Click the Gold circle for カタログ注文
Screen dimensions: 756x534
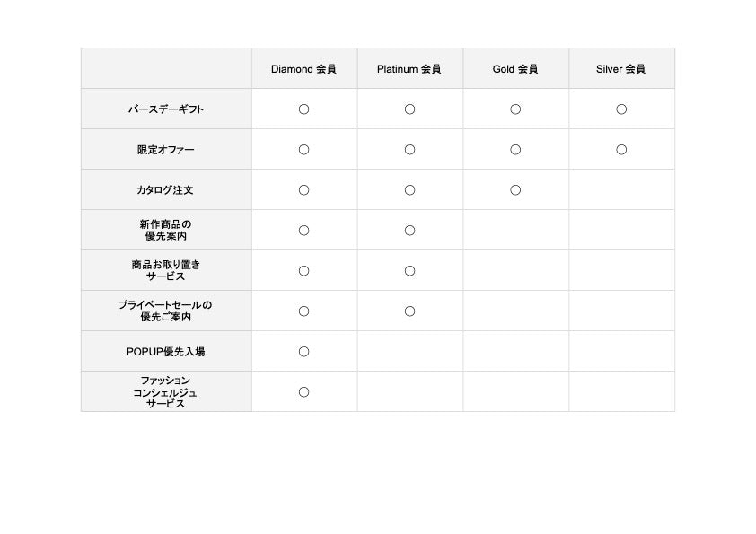coord(515,190)
